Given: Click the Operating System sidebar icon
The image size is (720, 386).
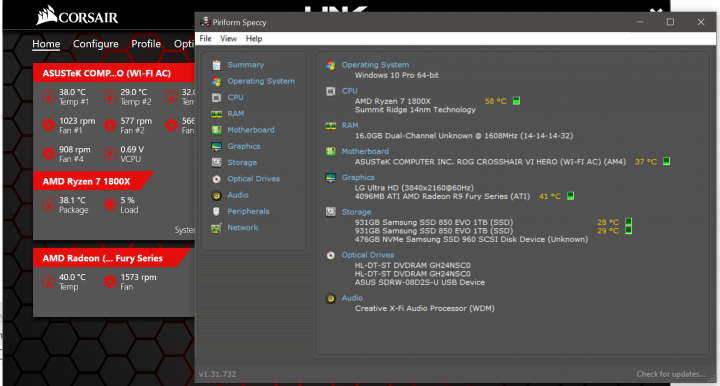Looking at the screenshot, I should [216, 81].
